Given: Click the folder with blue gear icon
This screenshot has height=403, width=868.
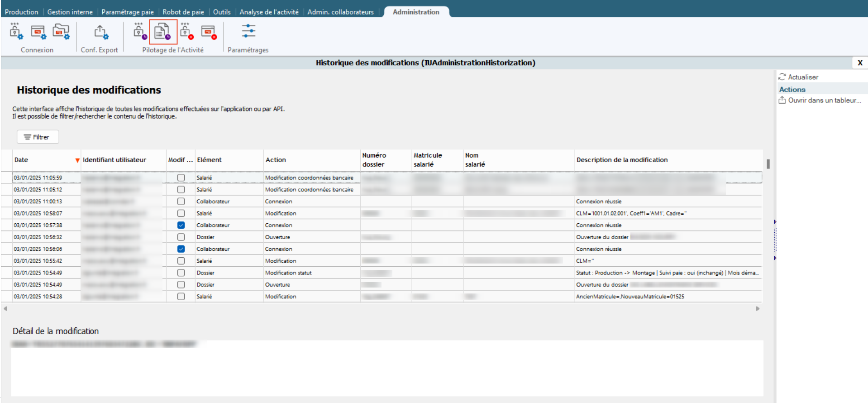Looking at the screenshot, I should [61, 32].
